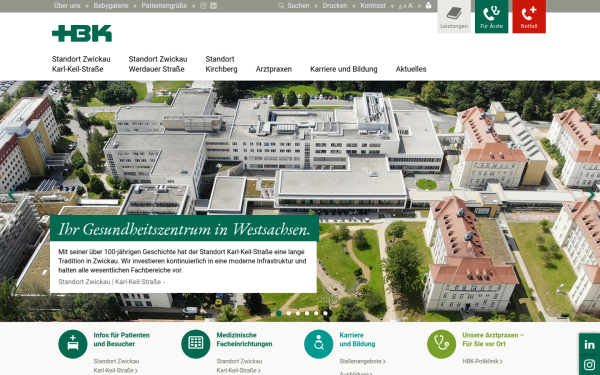
Task: Set smallest font size A
Action: point(400,7)
